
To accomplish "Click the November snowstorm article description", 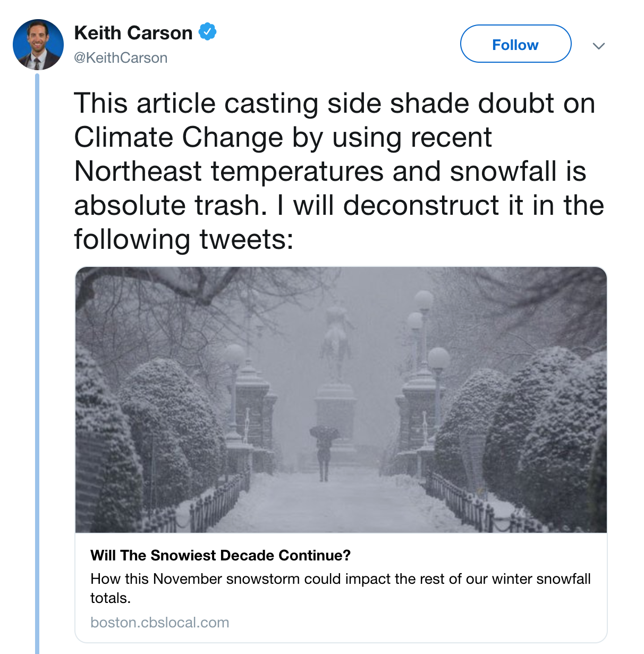I will [341, 588].
